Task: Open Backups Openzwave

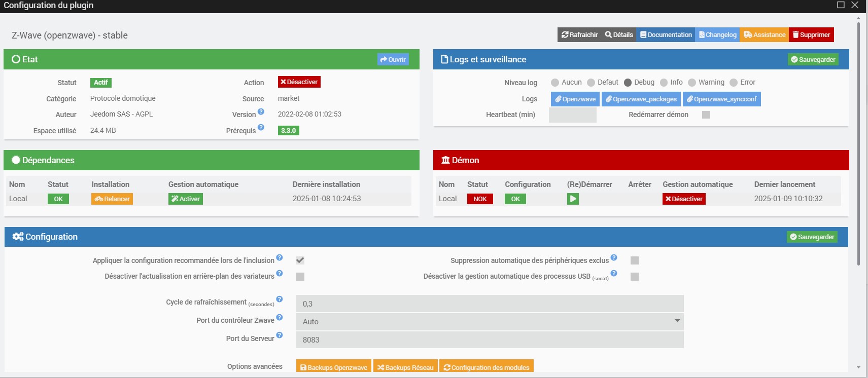Action: click(334, 367)
